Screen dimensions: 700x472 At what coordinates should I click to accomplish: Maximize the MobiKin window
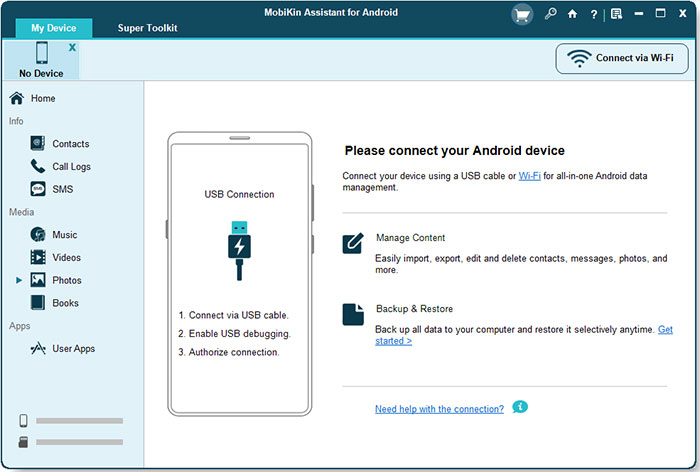(660, 13)
